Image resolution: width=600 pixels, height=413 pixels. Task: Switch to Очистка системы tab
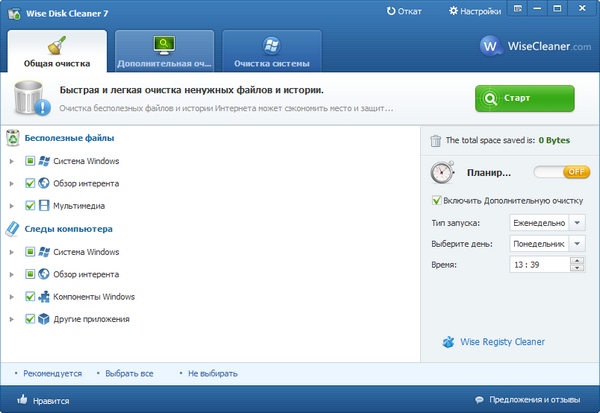coord(272,51)
